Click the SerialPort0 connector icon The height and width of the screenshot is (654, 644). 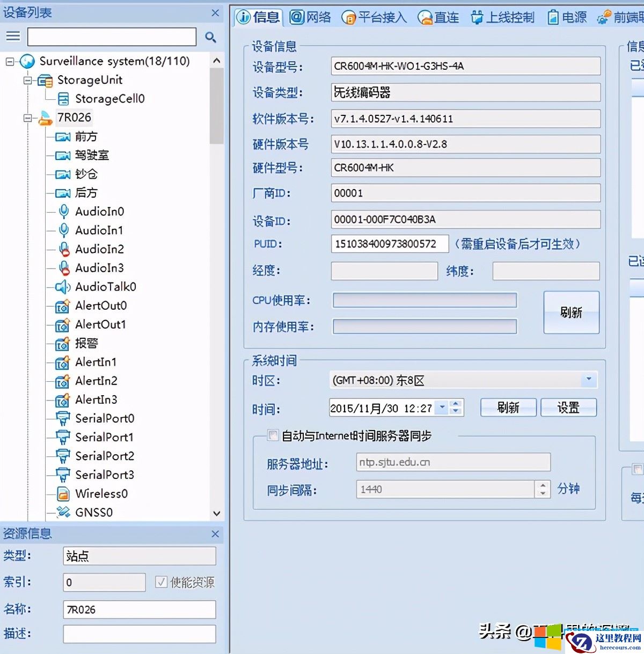(x=63, y=418)
